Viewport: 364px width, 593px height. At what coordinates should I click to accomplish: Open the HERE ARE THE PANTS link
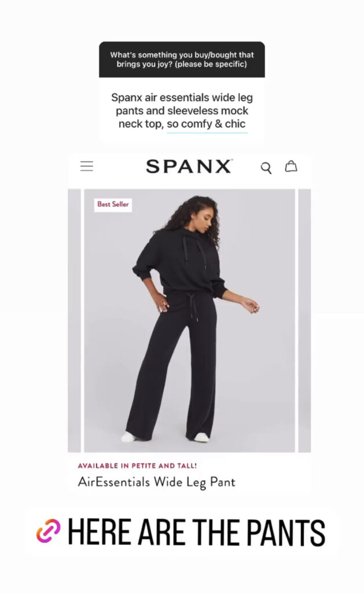click(182, 532)
